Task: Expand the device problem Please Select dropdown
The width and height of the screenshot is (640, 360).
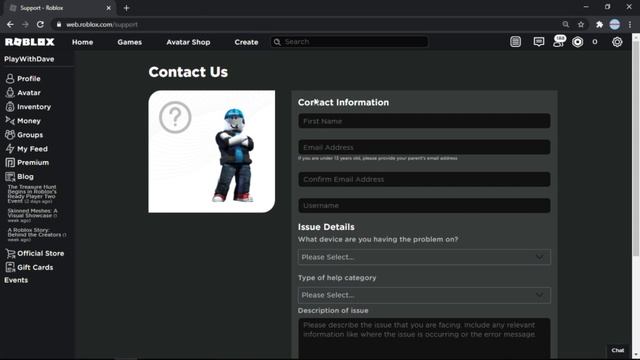Action: coord(424,257)
